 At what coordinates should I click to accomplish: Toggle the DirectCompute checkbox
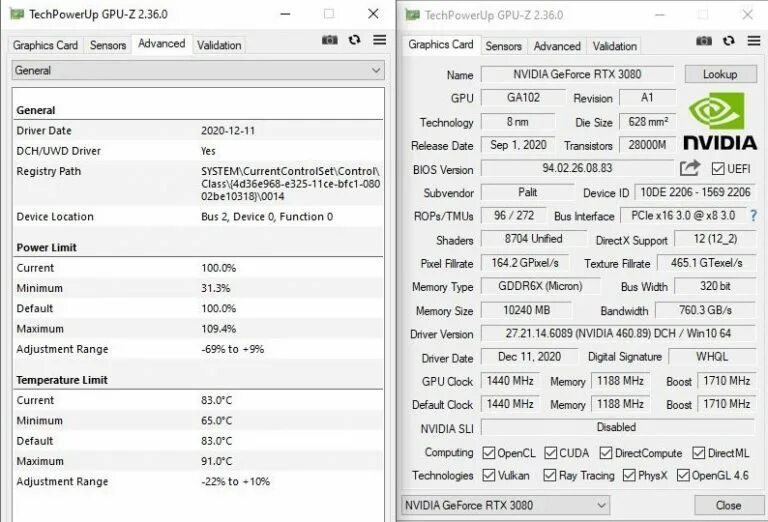tap(606, 453)
